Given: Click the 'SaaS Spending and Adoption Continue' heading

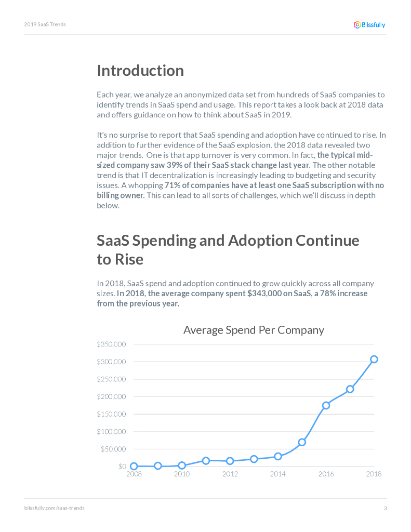Looking at the screenshot, I should click(228, 241).
